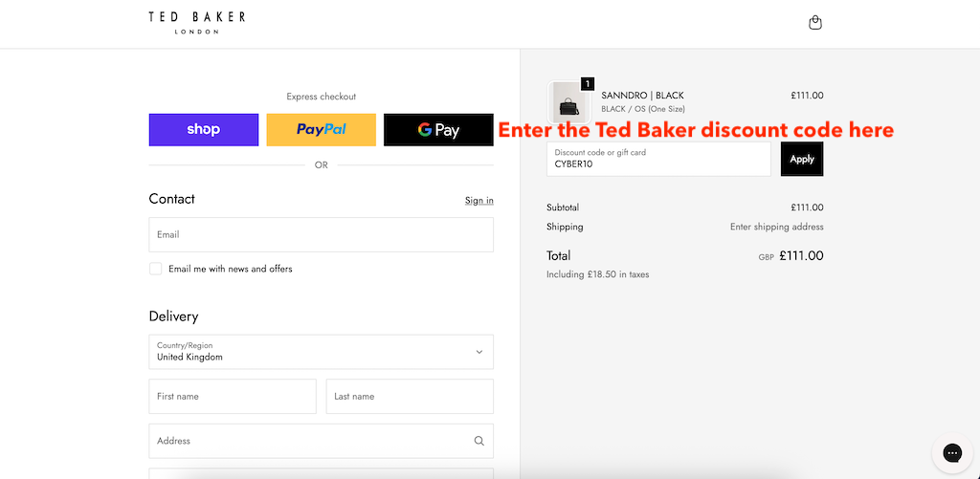Open the Sign in link

[x=479, y=201]
